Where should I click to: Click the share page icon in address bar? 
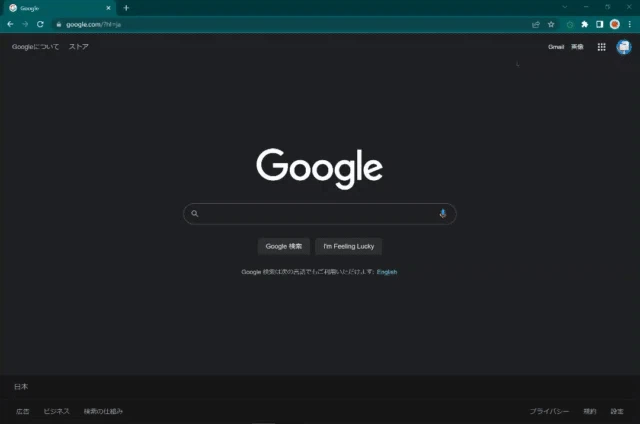536,24
